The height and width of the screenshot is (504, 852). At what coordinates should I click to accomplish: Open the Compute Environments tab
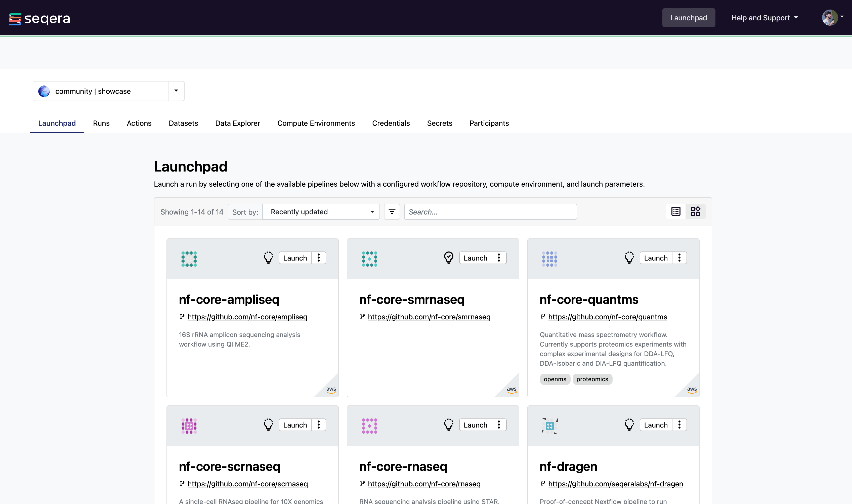(x=316, y=123)
